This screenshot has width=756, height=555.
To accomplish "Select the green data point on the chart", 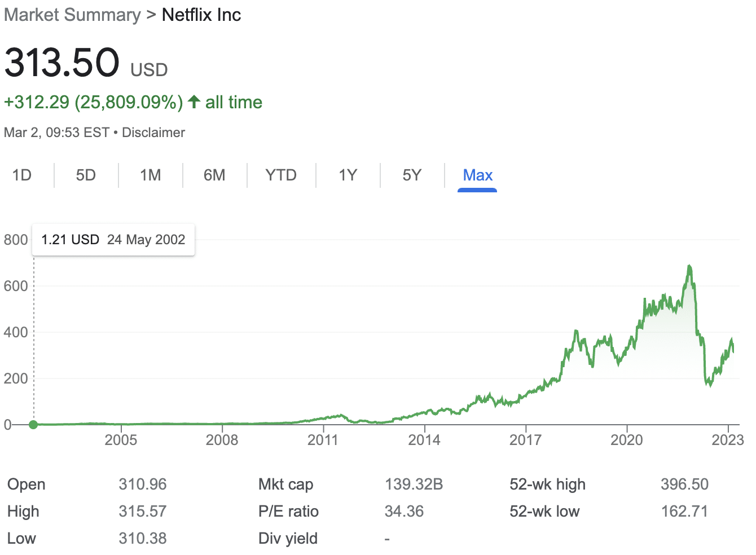I will click(33, 425).
